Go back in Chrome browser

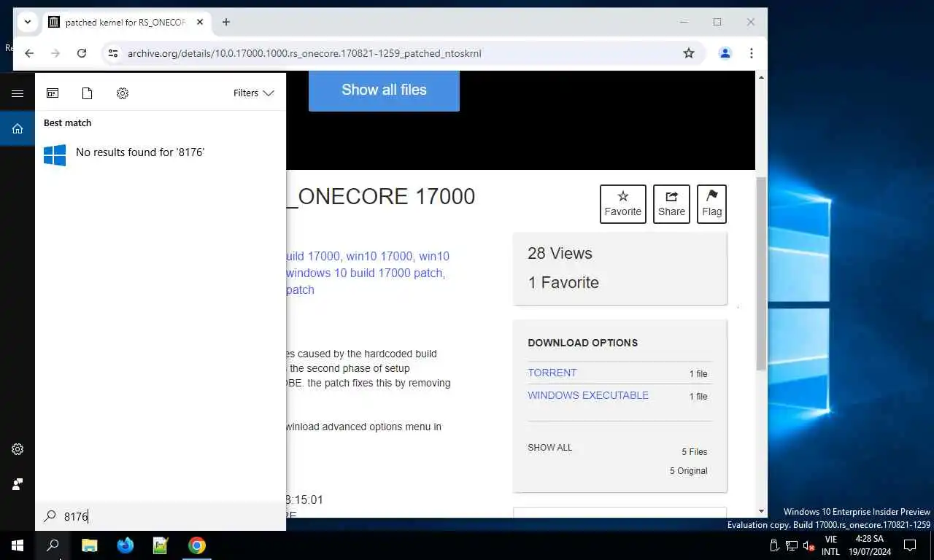[x=29, y=53]
